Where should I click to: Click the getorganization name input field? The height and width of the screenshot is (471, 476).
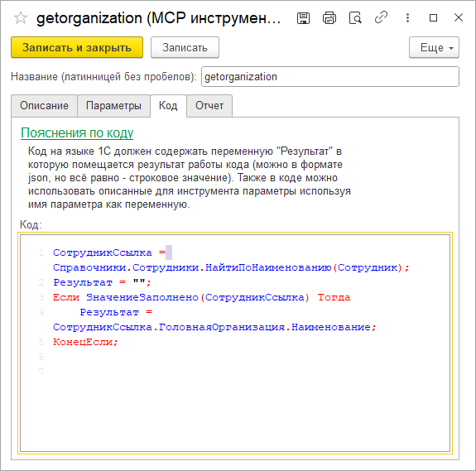(330, 77)
